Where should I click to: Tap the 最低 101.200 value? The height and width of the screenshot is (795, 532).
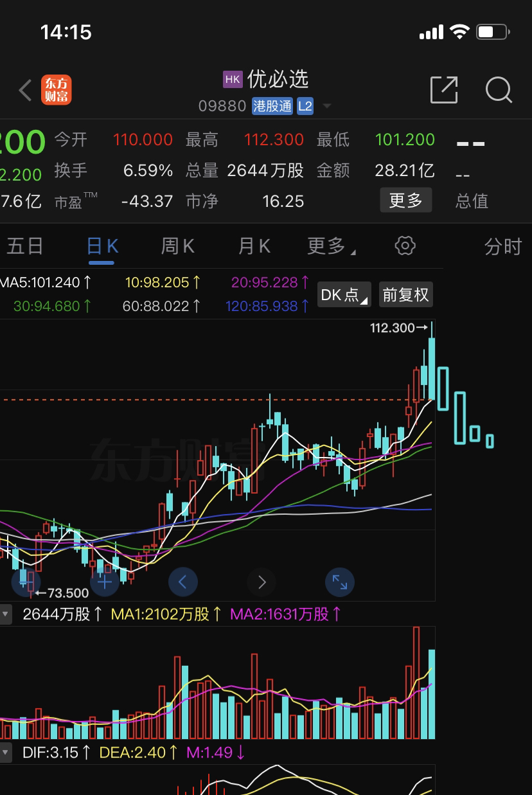(405, 139)
